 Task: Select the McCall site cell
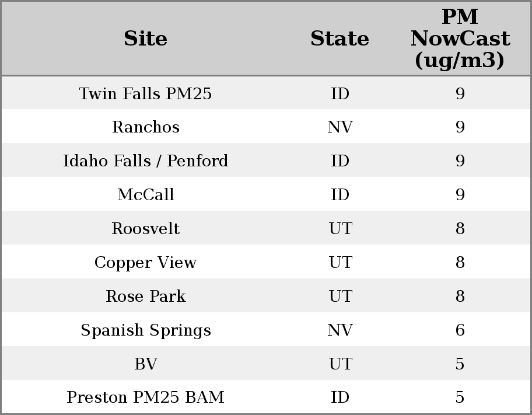pyautogui.click(x=145, y=195)
